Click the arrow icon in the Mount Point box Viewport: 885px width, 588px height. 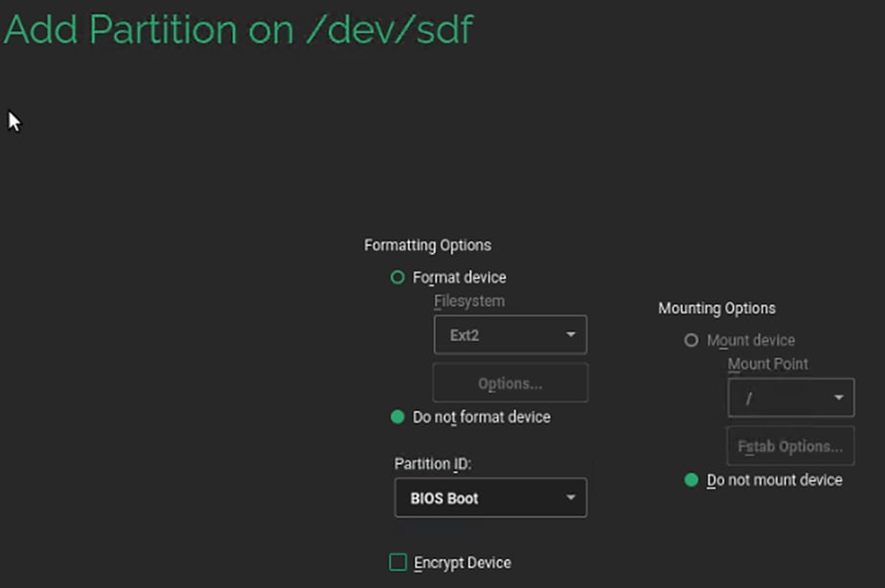839,397
